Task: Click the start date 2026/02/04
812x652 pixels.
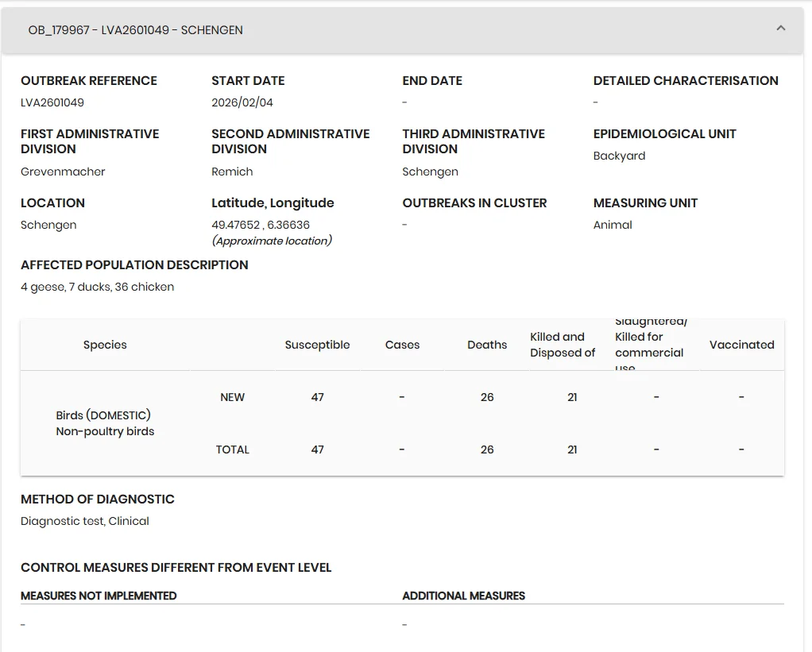Action: click(242, 102)
